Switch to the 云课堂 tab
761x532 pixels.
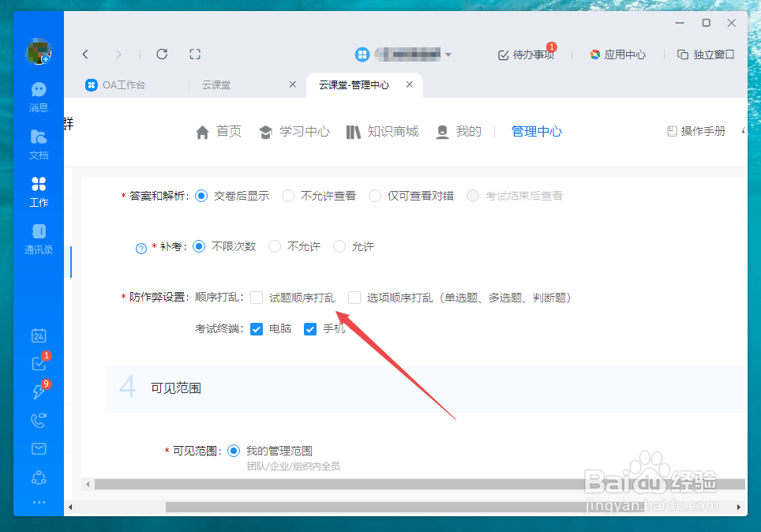216,85
